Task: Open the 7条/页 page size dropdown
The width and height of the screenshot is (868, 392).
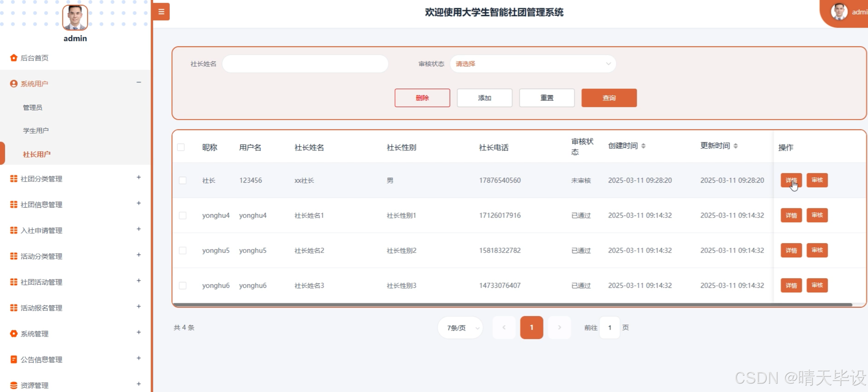Action: point(461,328)
